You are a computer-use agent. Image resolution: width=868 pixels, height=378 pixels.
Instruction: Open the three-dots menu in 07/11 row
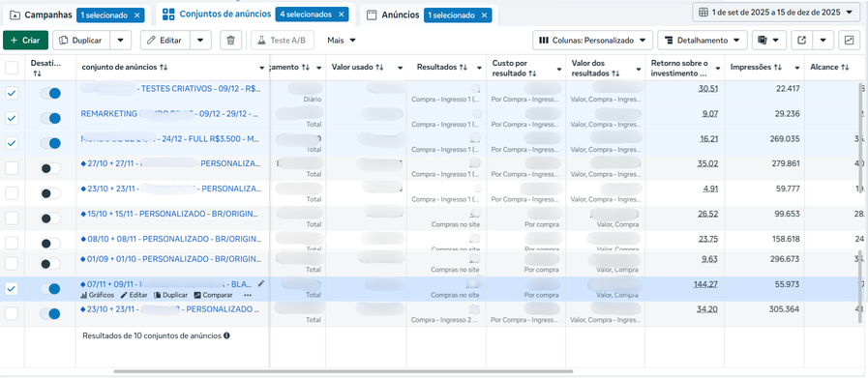pyautogui.click(x=248, y=295)
